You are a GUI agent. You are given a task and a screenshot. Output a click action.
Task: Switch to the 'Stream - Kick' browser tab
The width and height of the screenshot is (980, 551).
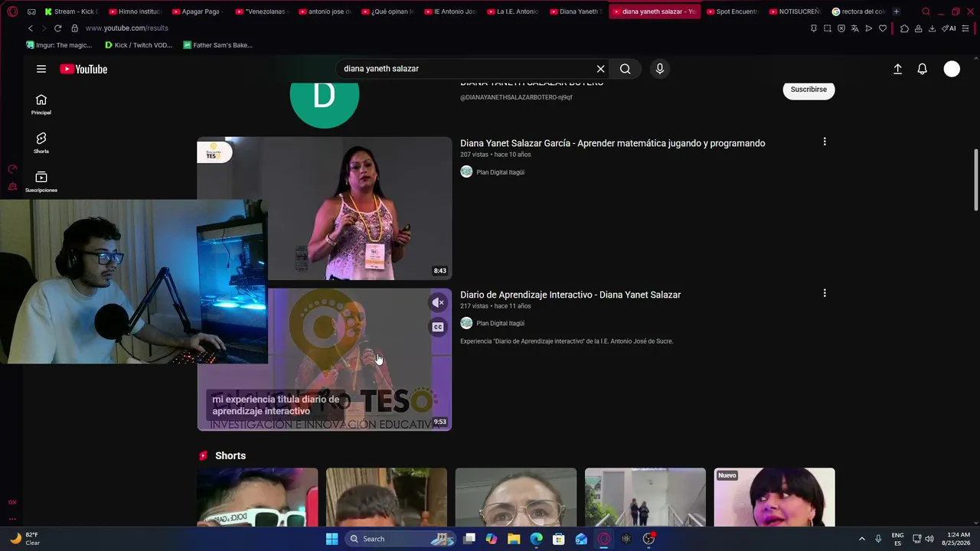point(71,11)
